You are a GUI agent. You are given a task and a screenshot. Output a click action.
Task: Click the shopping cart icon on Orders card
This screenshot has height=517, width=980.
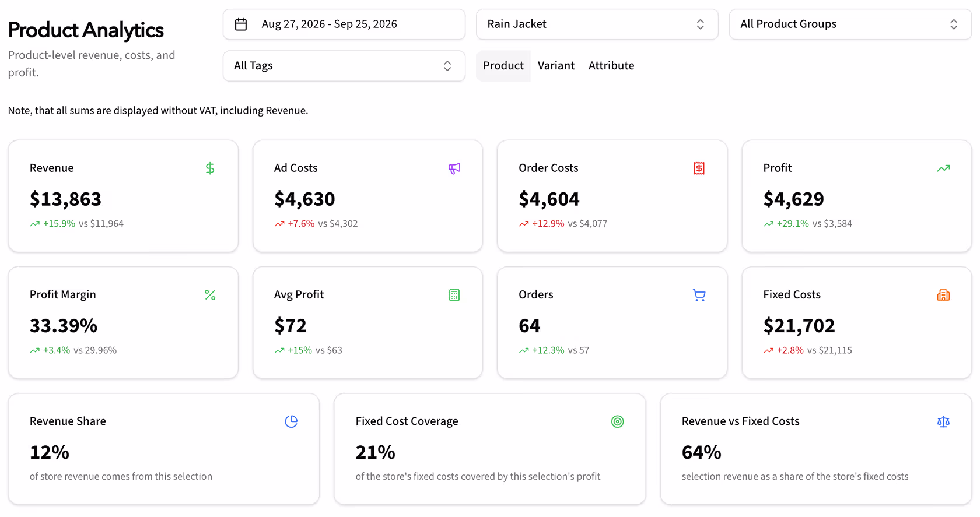(x=699, y=295)
